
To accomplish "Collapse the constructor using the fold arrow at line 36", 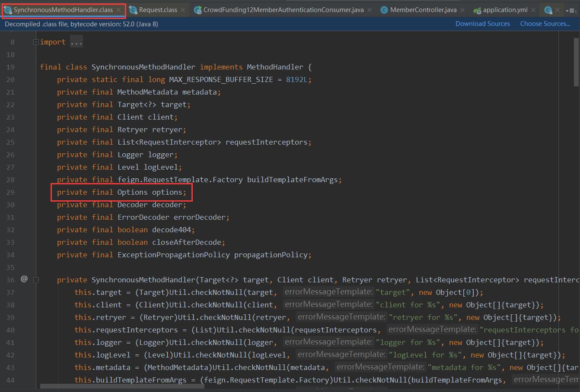I will coord(36,280).
